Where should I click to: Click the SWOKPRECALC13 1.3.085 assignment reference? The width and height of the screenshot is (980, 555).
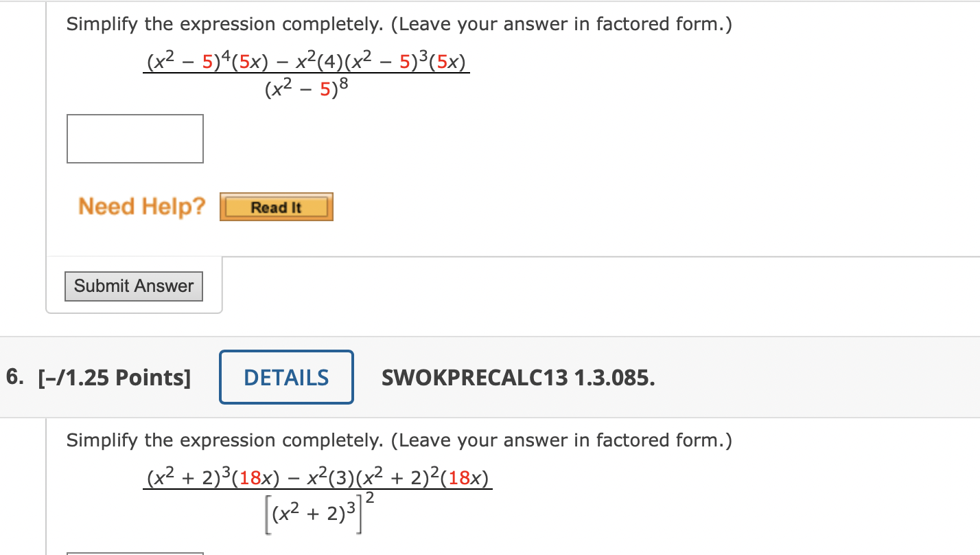(x=519, y=376)
